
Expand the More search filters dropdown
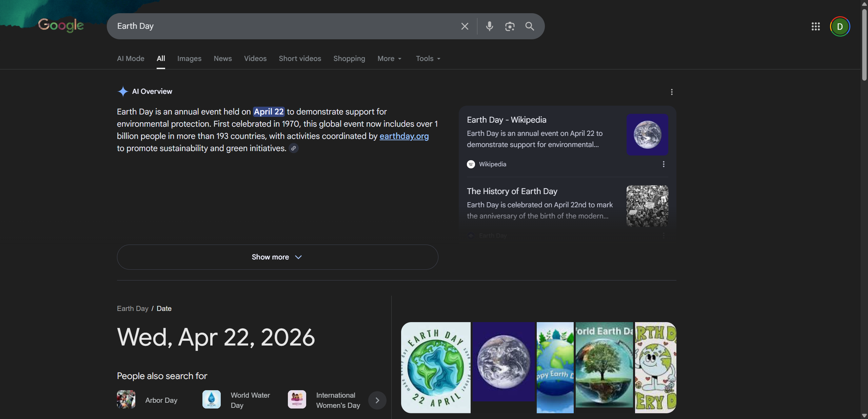pyautogui.click(x=389, y=59)
